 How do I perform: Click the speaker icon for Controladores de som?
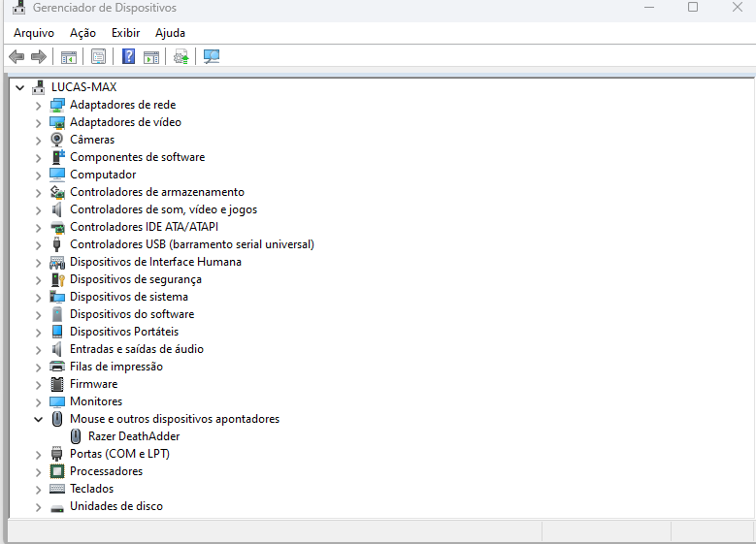pos(57,209)
